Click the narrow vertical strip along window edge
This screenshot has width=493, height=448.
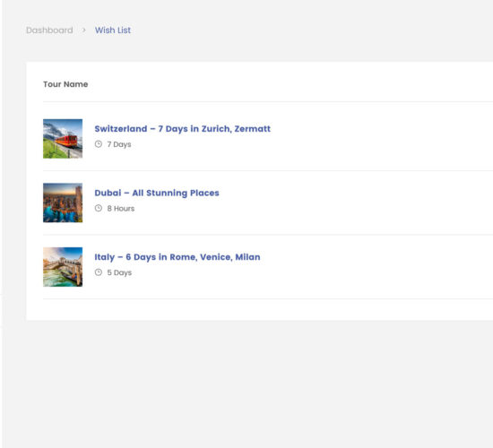pos(1,224)
